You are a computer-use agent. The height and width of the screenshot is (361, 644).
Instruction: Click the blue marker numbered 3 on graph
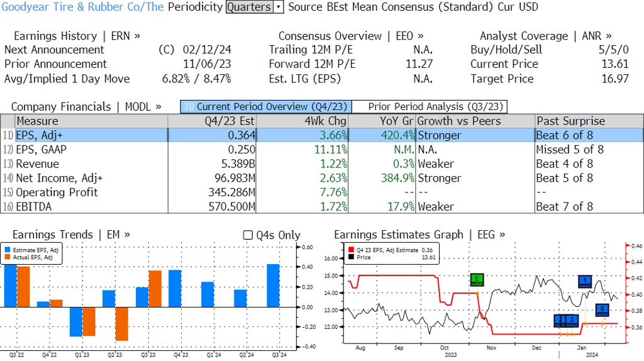point(572,320)
